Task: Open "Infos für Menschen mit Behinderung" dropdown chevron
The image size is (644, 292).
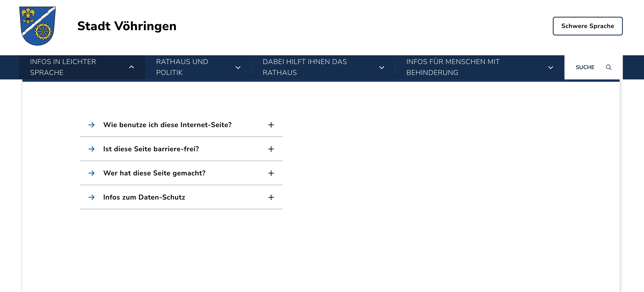Action: 550,68
